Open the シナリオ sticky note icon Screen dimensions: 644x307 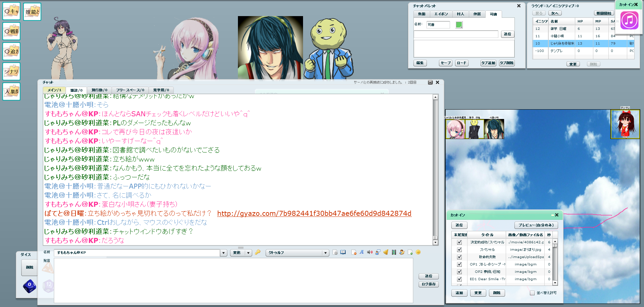pyautogui.click(x=11, y=71)
